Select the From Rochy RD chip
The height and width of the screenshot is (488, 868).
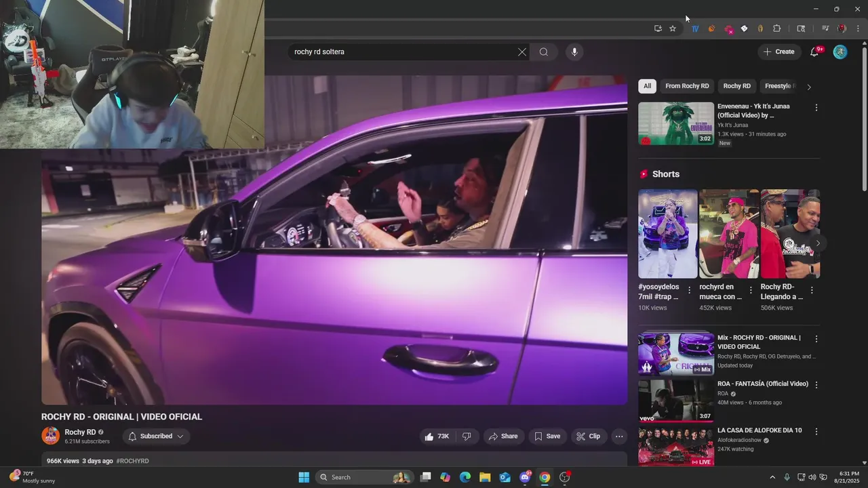(x=687, y=86)
